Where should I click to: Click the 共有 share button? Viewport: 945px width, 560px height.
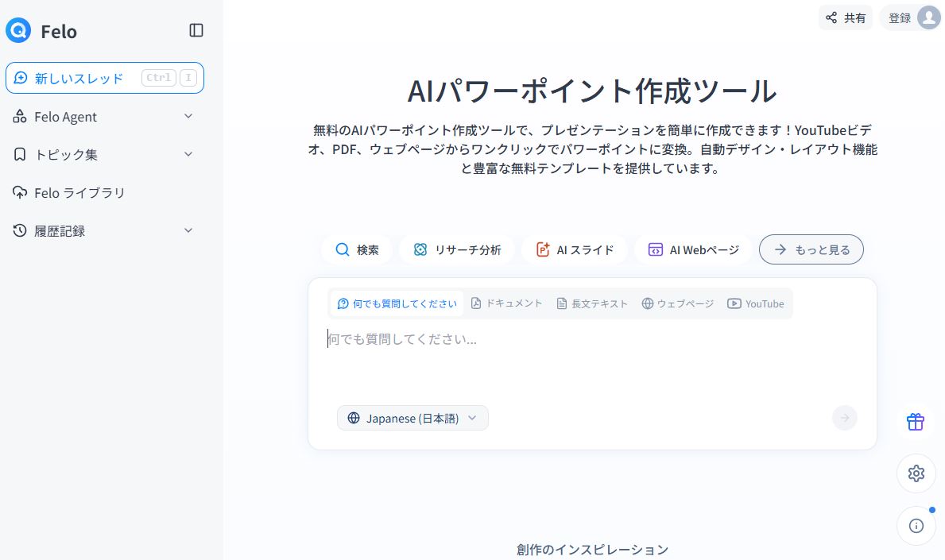846,18
